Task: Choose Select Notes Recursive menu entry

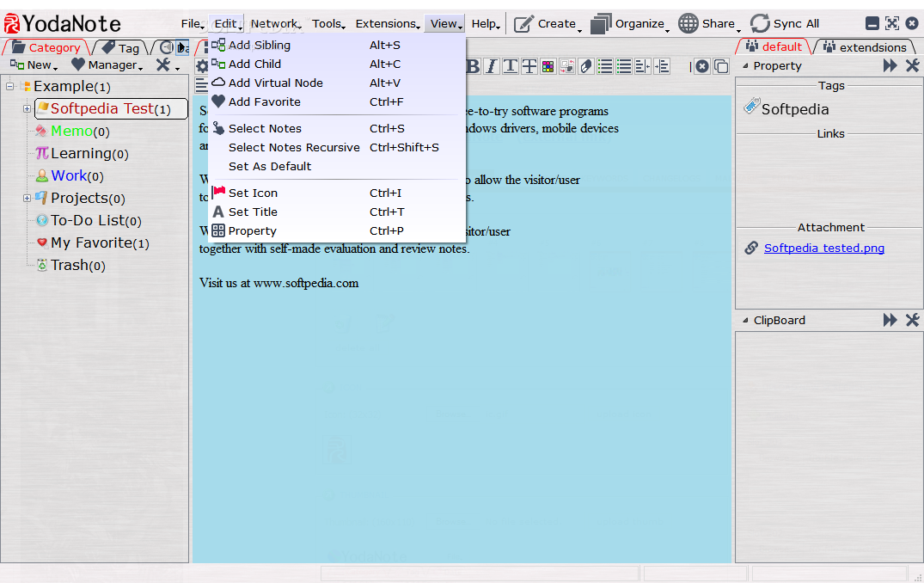Action: coord(336,147)
